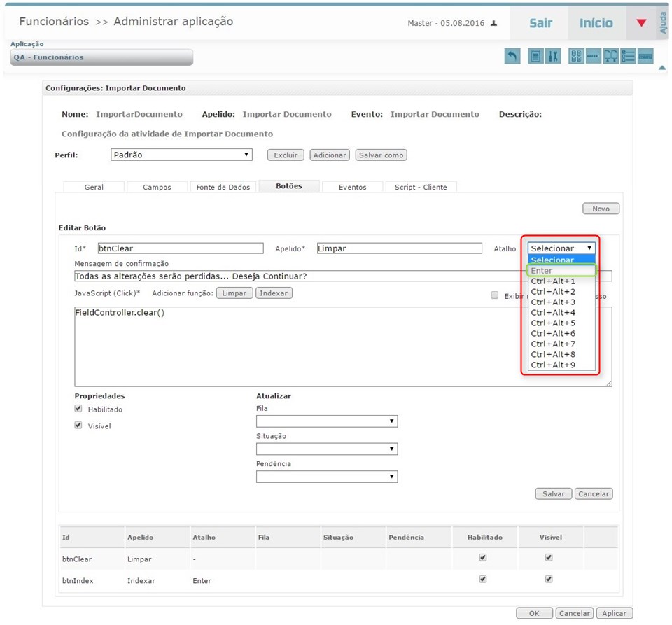Uncheck the Habilitado property checkbox
The image size is (672, 625).
(x=78, y=409)
